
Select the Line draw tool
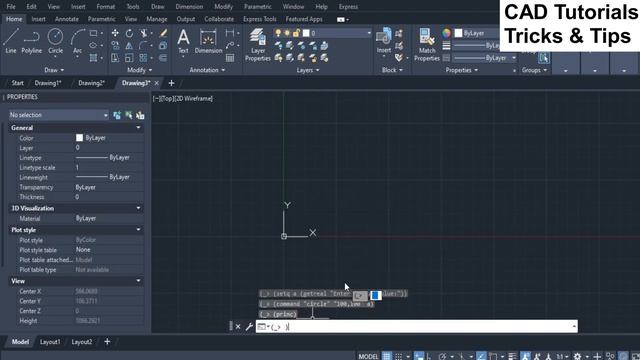click(x=11, y=41)
